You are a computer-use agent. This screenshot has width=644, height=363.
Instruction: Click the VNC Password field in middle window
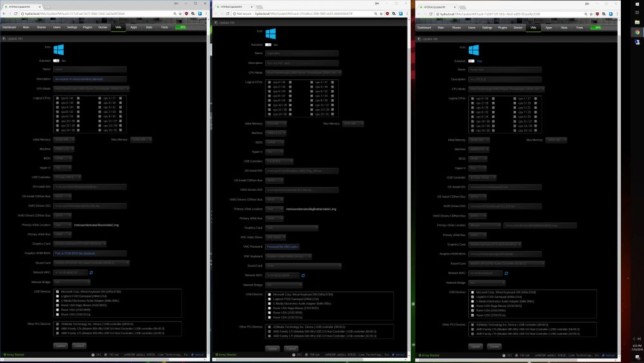click(283, 247)
